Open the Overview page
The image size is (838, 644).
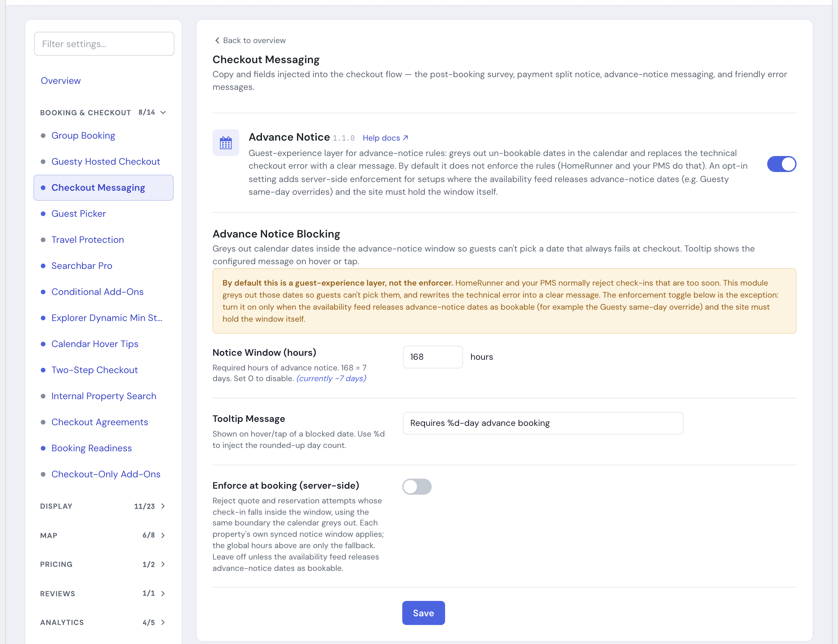pos(60,80)
